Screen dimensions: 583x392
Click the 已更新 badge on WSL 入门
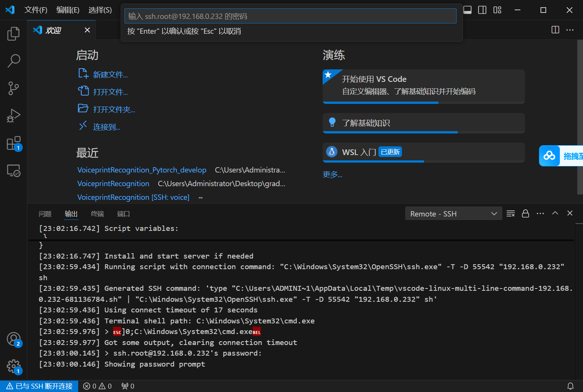click(x=390, y=152)
